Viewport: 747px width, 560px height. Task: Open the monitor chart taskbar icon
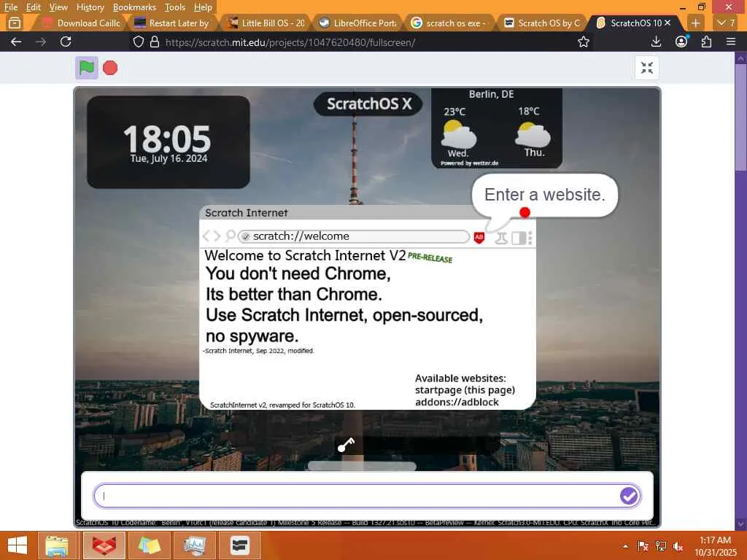195,545
